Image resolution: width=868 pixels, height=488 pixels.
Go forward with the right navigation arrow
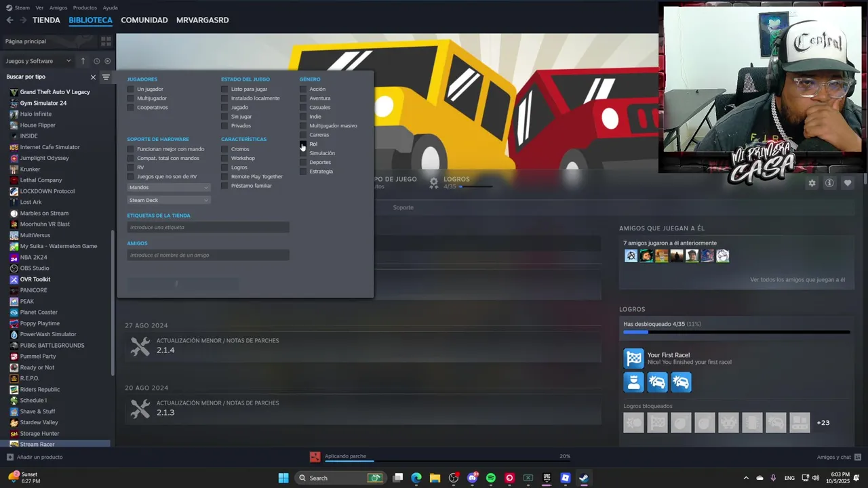[x=23, y=20]
